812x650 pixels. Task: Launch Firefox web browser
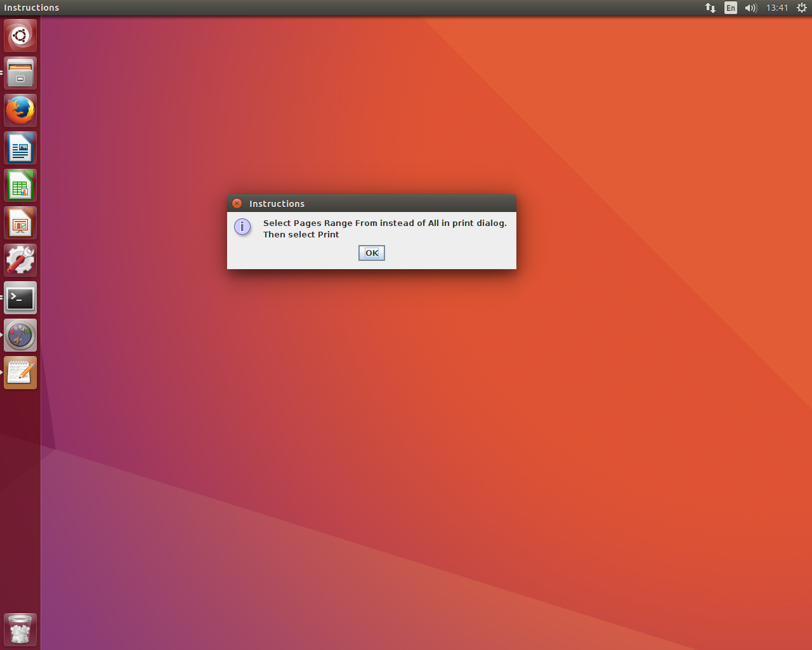coord(20,110)
